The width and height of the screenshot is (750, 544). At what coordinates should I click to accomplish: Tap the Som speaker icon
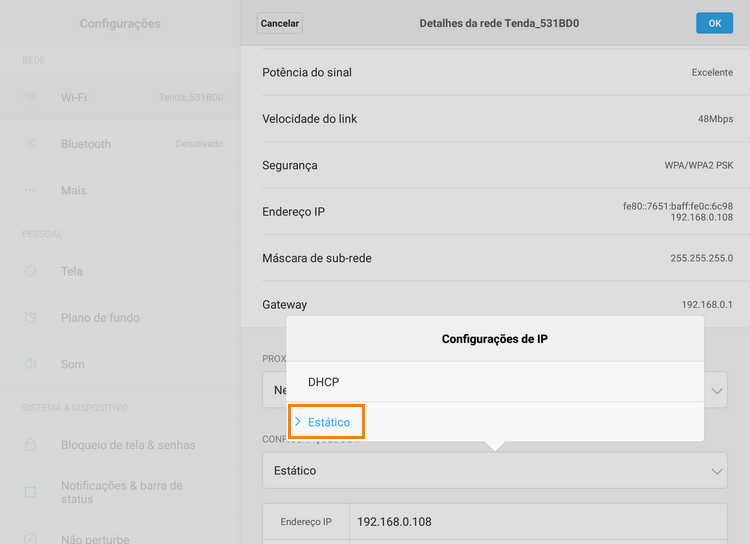tap(30, 364)
